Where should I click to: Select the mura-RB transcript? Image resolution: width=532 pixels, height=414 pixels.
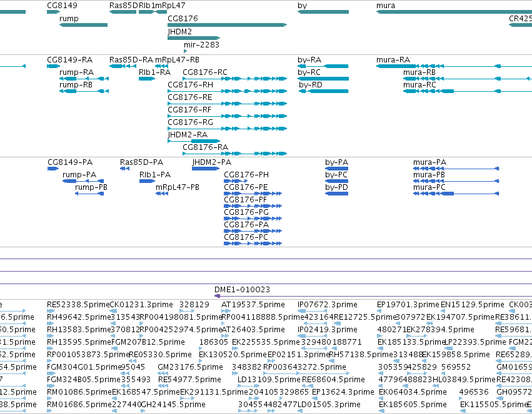tap(468, 79)
